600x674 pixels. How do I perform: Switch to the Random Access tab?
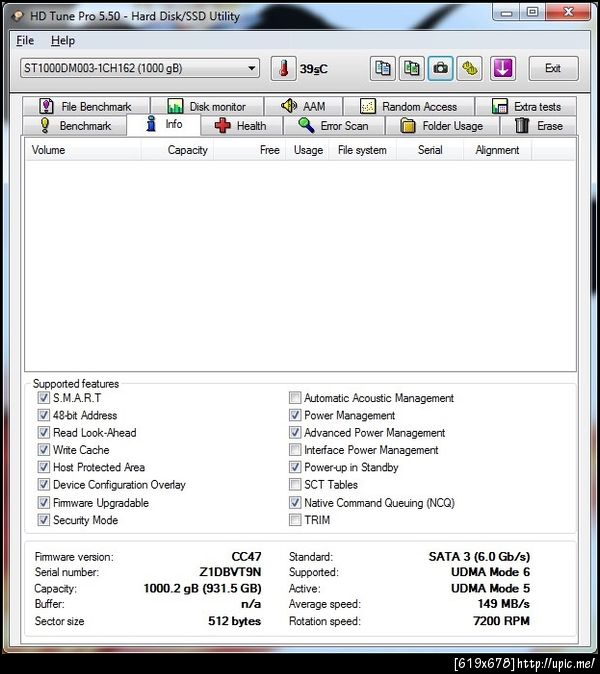coord(409,106)
